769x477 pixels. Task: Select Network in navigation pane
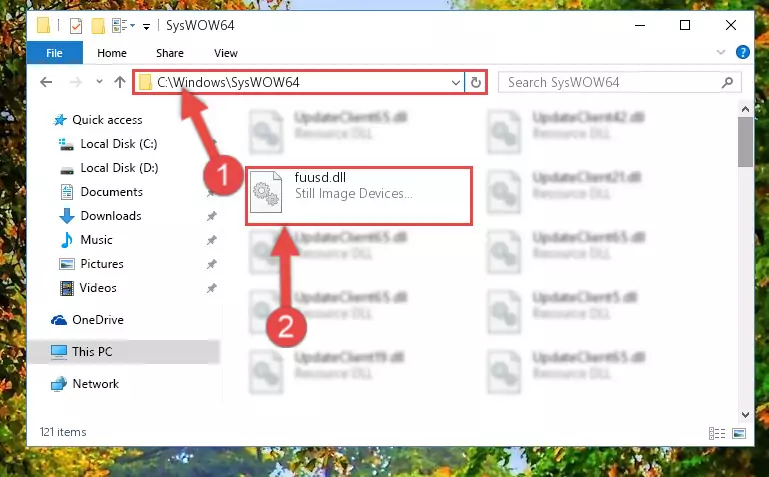tap(95, 383)
